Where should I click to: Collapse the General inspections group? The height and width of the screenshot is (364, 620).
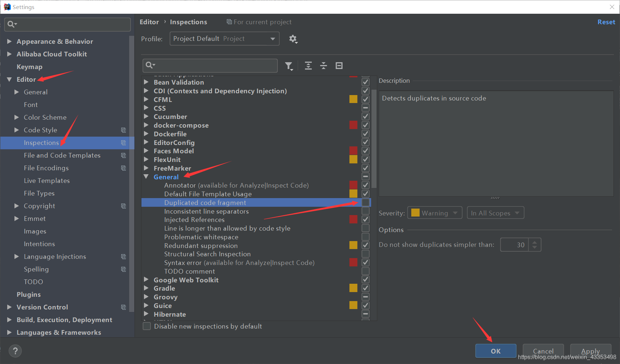(x=146, y=177)
